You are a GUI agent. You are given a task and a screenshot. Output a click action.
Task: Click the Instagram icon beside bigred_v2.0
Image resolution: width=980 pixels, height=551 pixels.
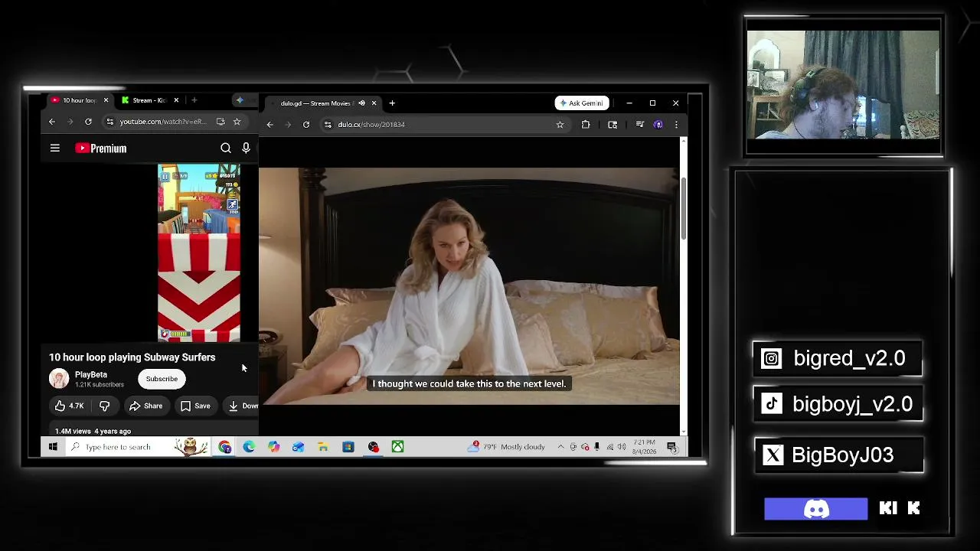click(772, 359)
